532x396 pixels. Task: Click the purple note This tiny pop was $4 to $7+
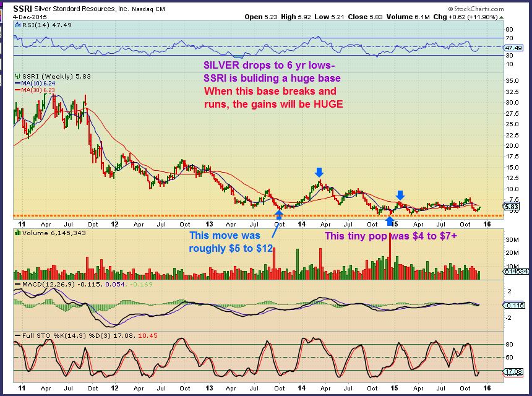click(390, 236)
